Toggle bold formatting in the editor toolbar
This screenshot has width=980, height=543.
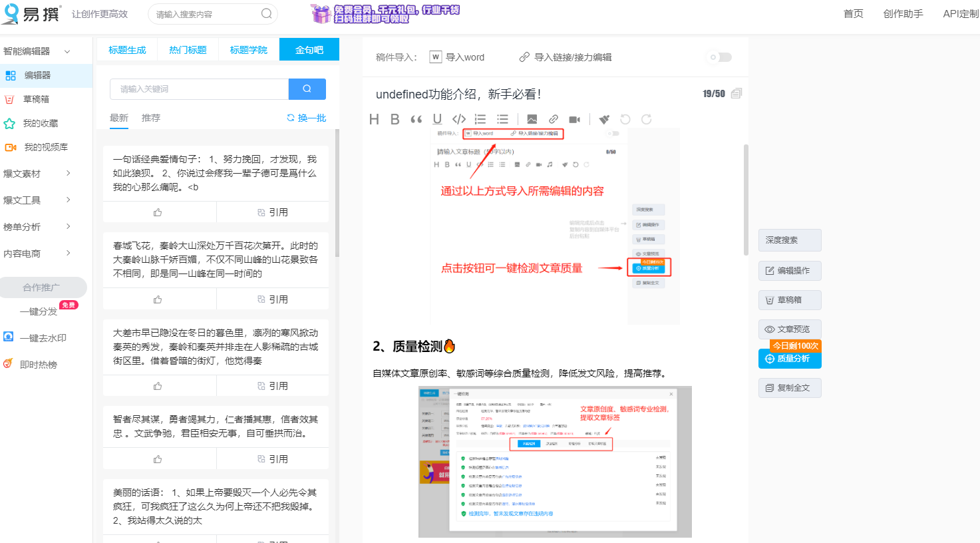click(395, 119)
